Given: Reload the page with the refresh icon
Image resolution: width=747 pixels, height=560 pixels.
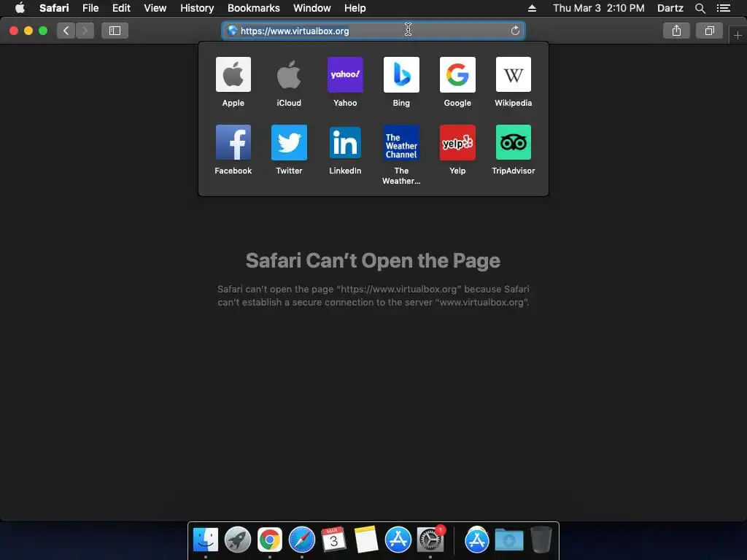Looking at the screenshot, I should coord(515,31).
